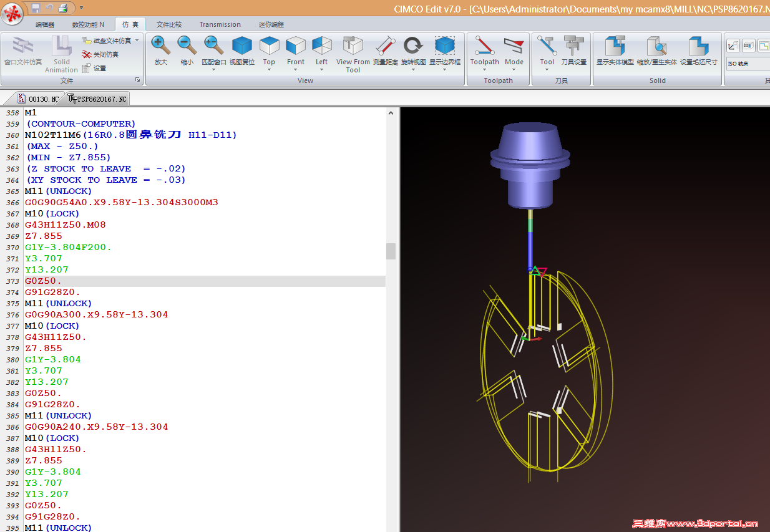Switch to the 00130.NC file tab
Screen dimensions: 770x532
[38, 99]
